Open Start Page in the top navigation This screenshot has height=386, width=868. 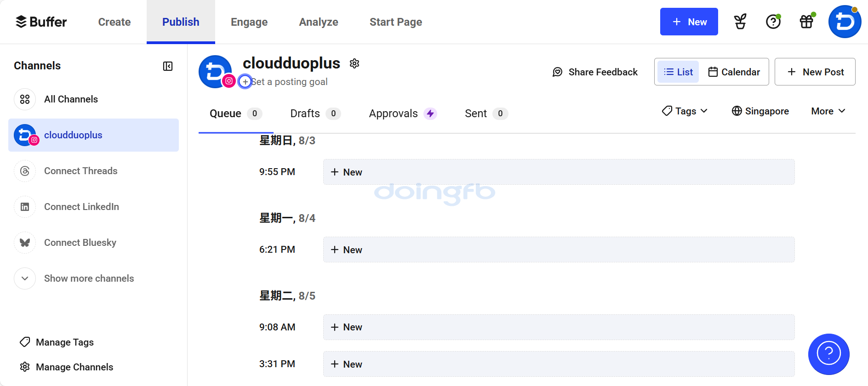click(396, 22)
